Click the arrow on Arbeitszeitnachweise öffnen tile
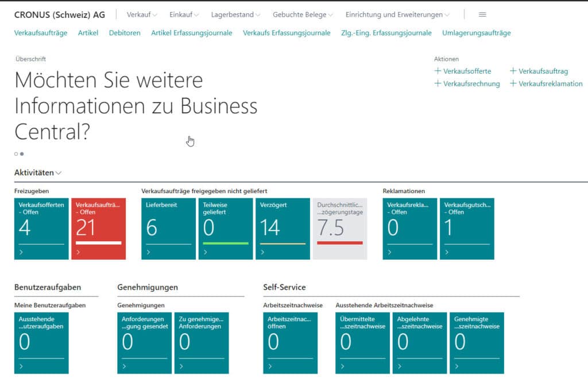Screen dimensions: 588x385 tap(270, 366)
